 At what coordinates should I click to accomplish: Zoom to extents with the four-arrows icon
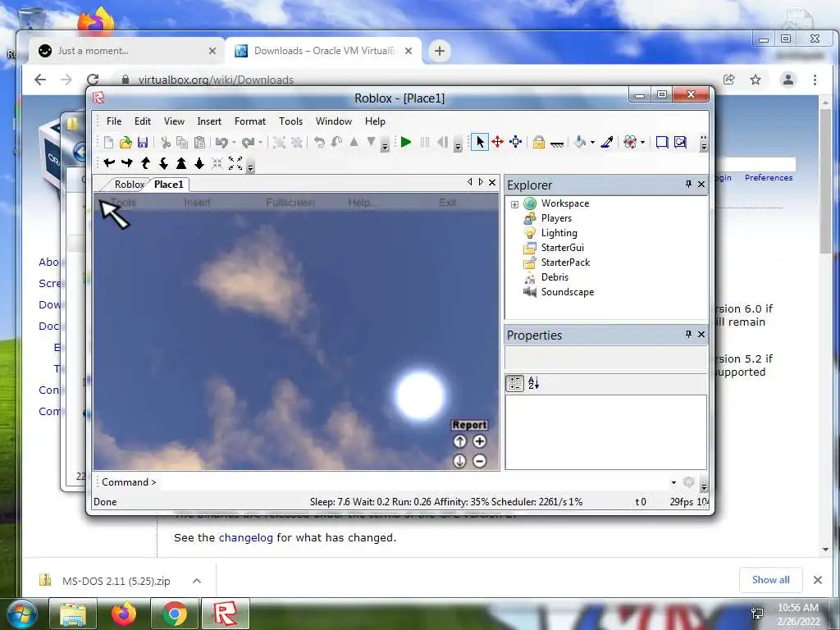pos(235,163)
